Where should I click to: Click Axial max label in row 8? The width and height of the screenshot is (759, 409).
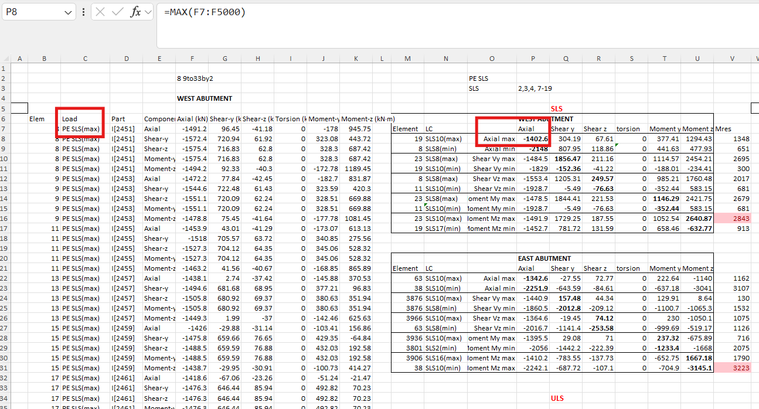[x=499, y=139]
